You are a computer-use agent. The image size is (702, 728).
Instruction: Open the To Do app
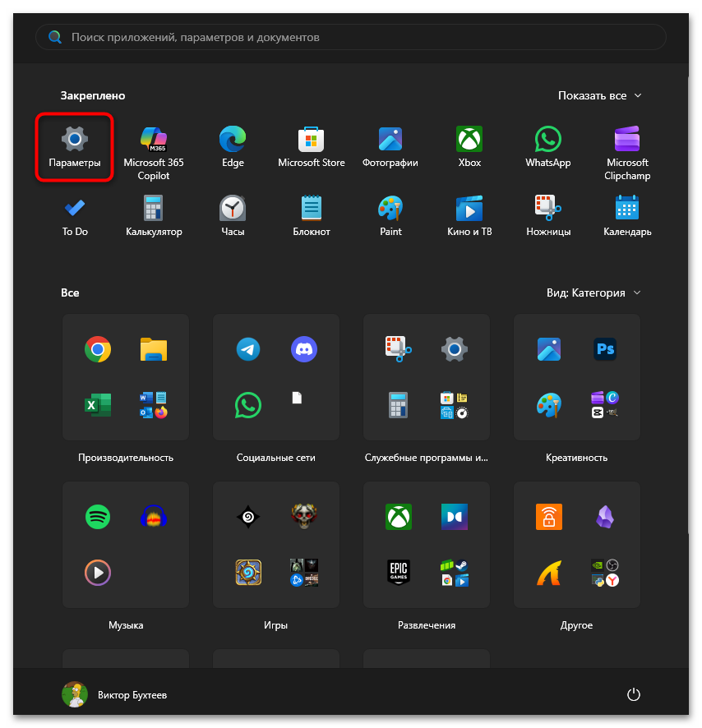click(x=74, y=216)
